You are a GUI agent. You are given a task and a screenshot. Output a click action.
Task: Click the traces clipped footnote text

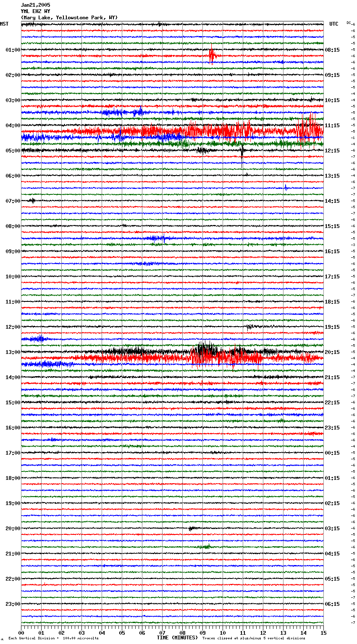click(254, 639)
